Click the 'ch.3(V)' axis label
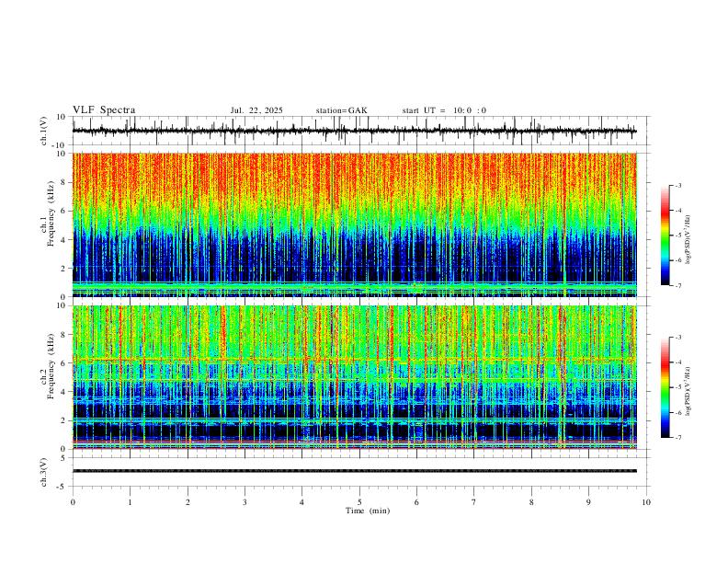 44,473
